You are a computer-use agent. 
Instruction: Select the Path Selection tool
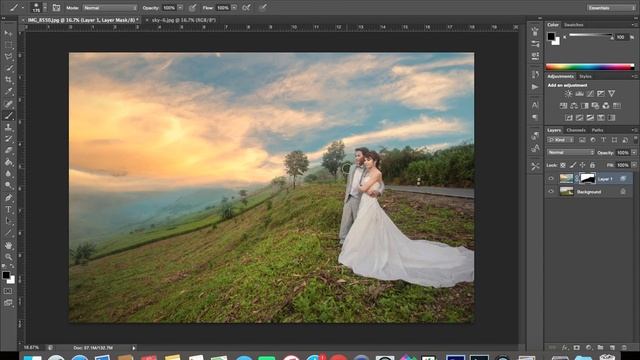pos(8,221)
